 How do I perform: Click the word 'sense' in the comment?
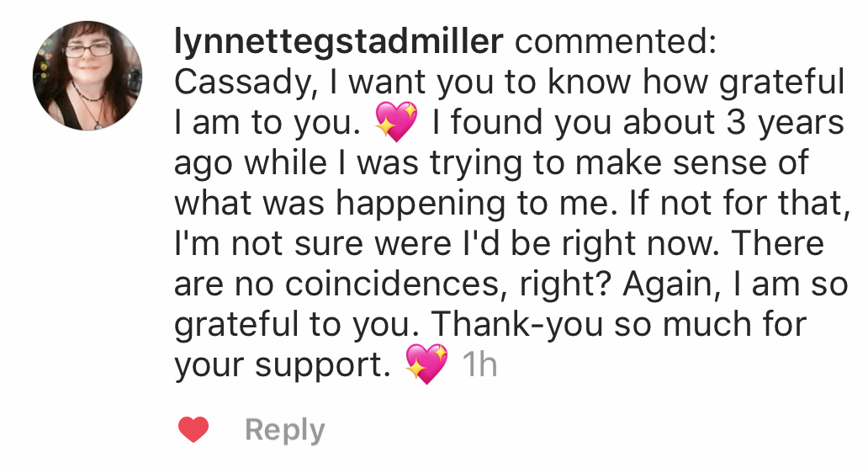(x=714, y=163)
